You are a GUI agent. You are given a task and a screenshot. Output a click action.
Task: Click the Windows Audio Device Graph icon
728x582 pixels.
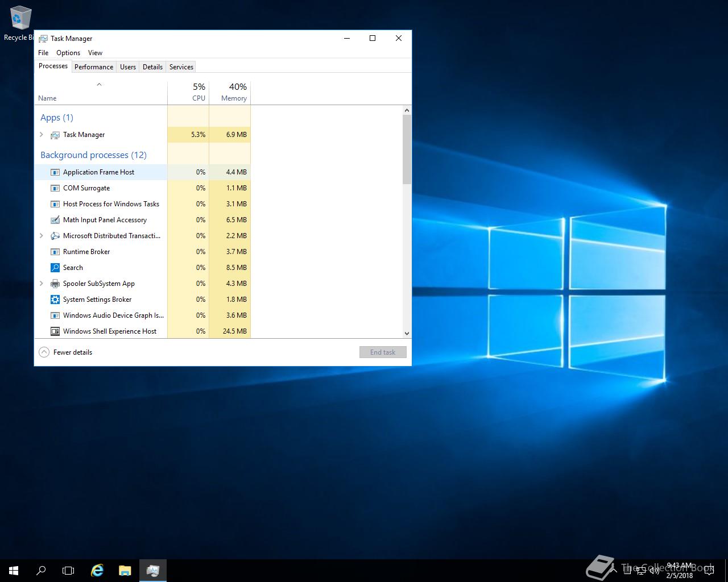click(55, 315)
